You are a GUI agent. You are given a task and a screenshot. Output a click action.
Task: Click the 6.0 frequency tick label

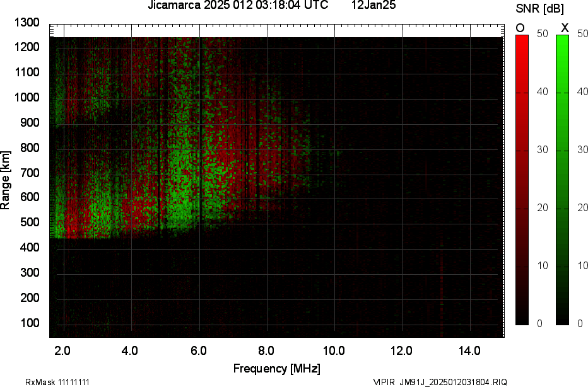[197, 350]
